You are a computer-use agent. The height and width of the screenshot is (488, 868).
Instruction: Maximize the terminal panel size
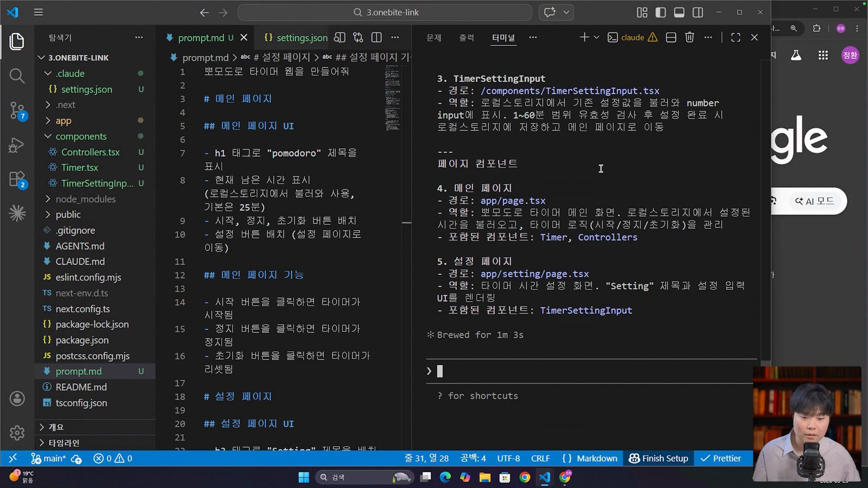coord(736,38)
